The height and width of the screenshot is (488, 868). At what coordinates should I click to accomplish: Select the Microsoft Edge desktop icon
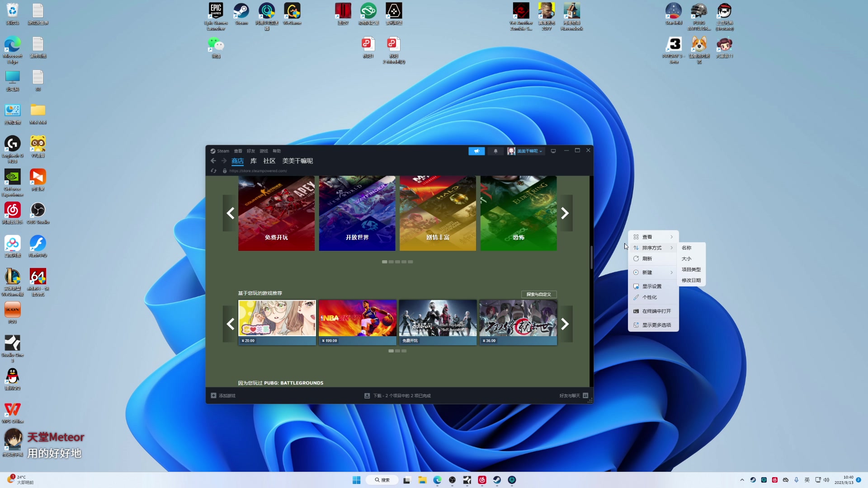point(13,50)
